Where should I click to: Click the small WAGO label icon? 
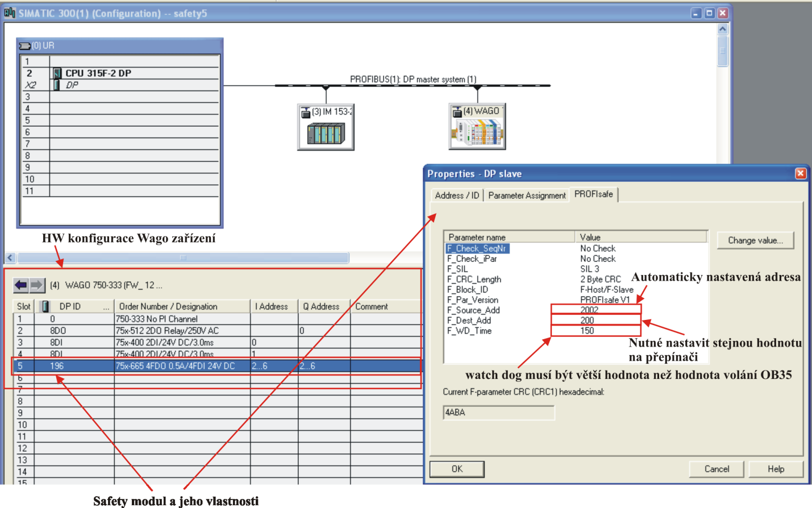[457, 111]
